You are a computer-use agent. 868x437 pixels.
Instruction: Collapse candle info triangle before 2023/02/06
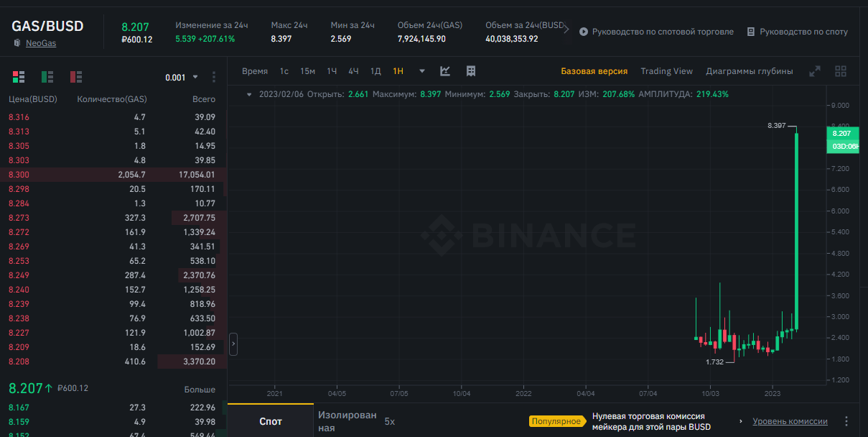pyautogui.click(x=248, y=94)
